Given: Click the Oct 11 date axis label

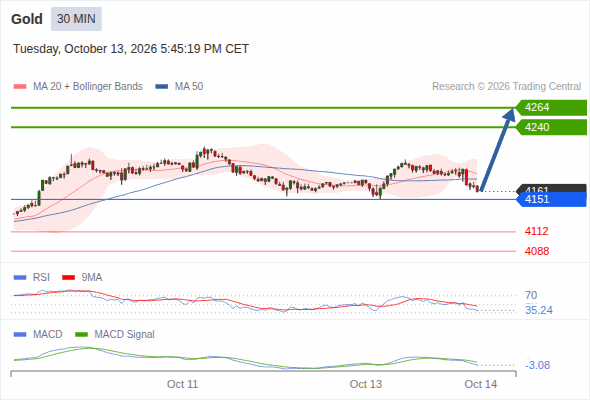Looking at the screenshot, I should [x=182, y=384].
